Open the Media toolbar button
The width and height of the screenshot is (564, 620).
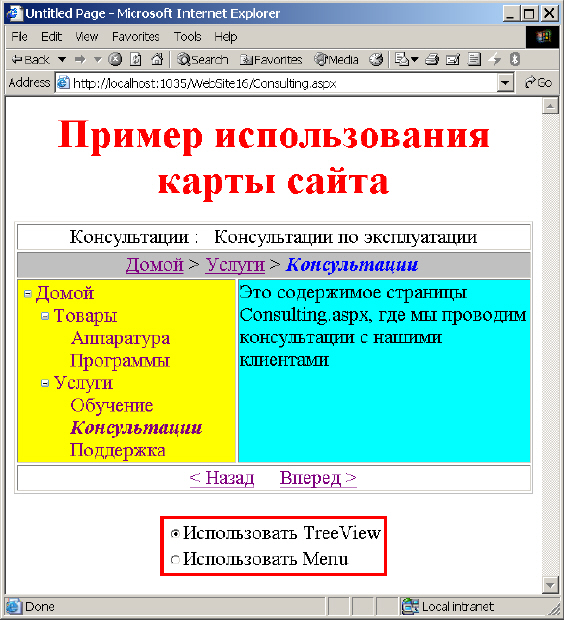[336, 60]
